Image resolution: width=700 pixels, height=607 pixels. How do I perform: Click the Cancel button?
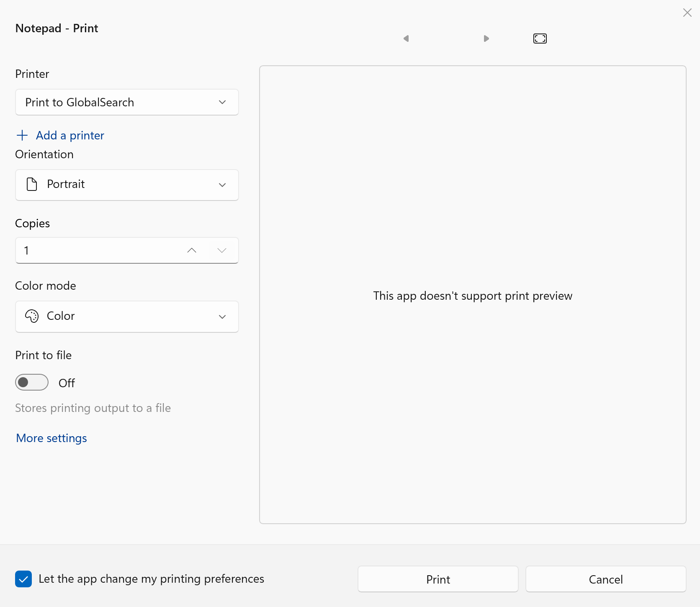tap(605, 579)
